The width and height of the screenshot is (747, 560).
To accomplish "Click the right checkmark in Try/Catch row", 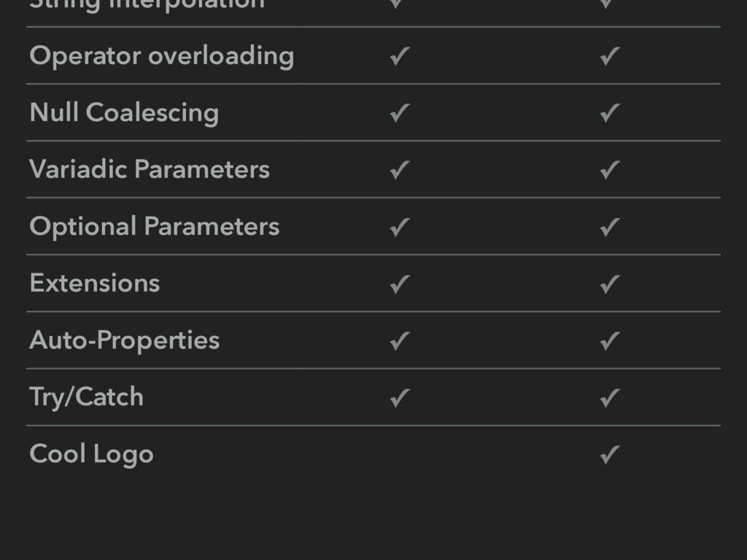I will pos(609,397).
